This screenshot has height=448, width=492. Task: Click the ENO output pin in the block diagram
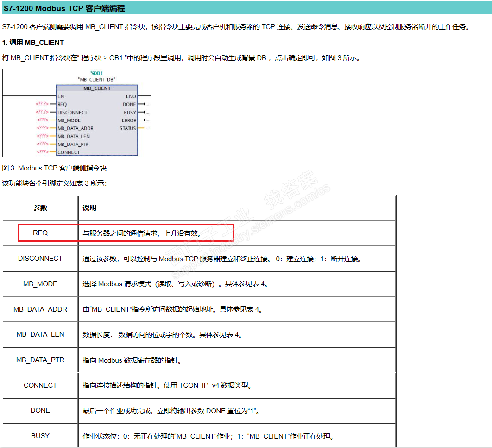pyautogui.click(x=131, y=97)
